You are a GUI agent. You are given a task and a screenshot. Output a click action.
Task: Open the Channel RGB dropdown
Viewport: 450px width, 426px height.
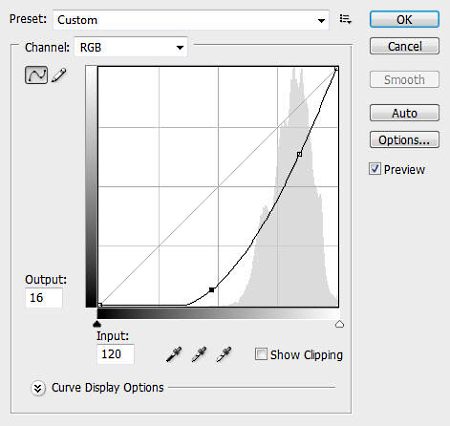[131, 47]
